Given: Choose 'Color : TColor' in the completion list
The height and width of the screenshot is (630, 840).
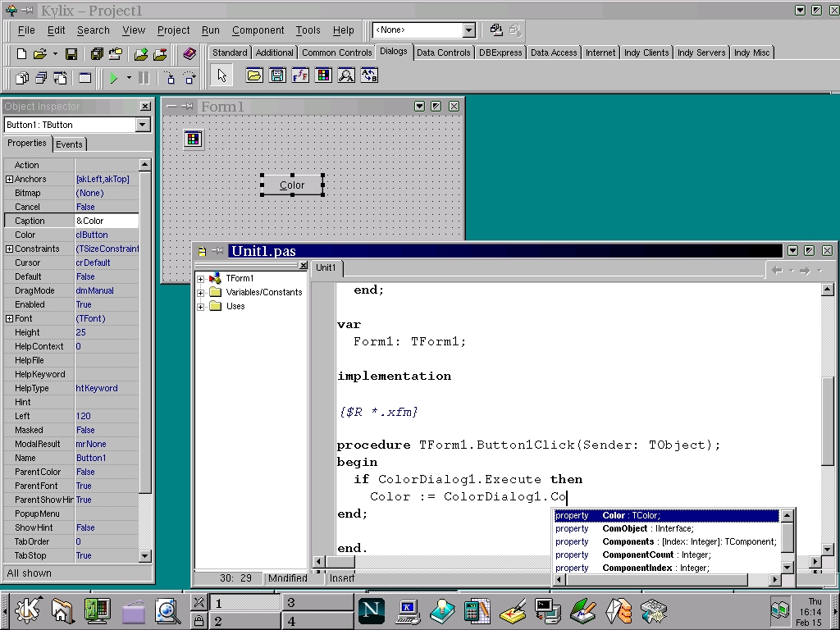Looking at the screenshot, I should pyautogui.click(x=666, y=515).
